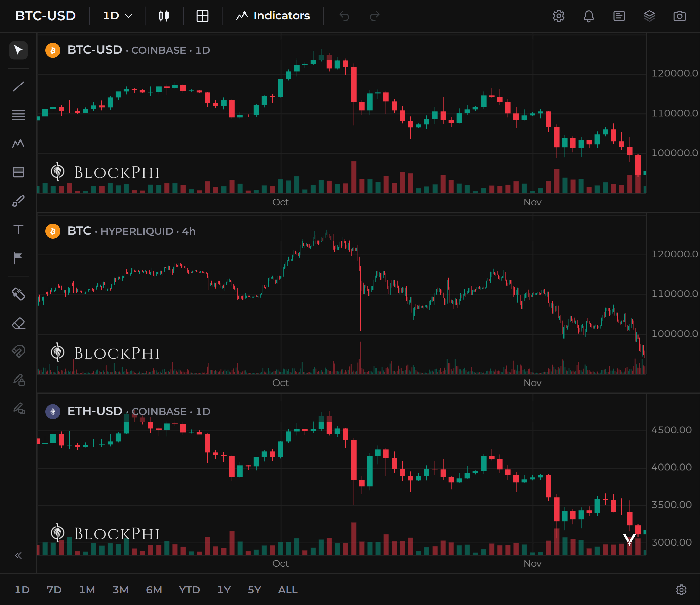Toggle the magnet snap mode

(x=18, y=352)
